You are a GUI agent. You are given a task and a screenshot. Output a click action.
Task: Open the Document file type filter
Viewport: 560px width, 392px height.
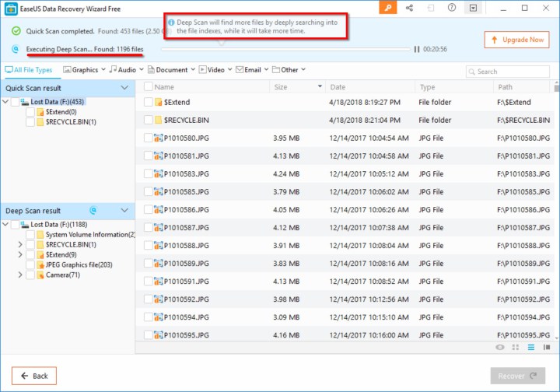tap(170, 70)
